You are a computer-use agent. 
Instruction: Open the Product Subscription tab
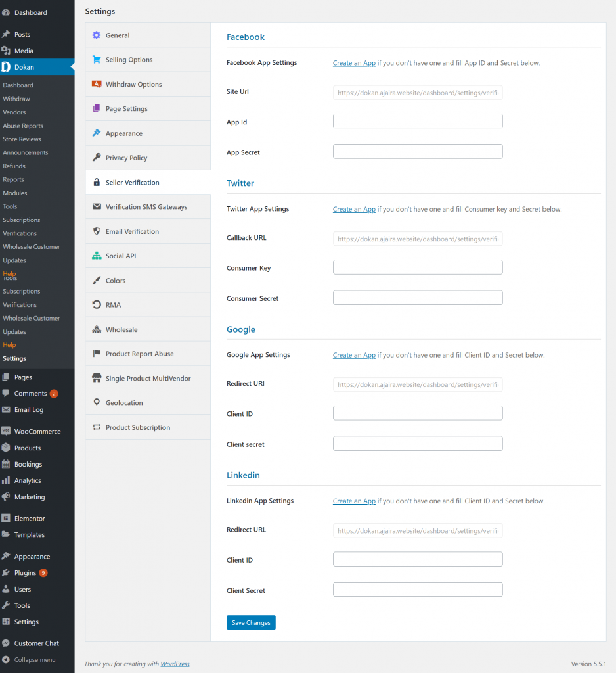[148, 427]
